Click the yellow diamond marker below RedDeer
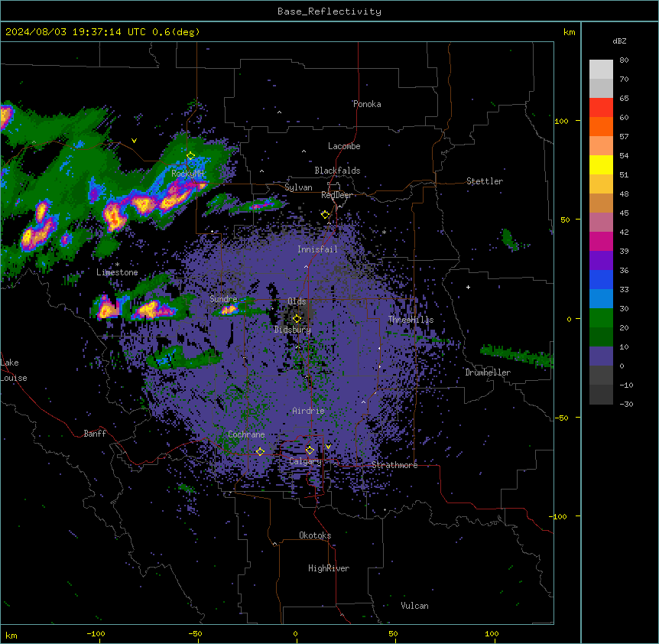 coord(325,215)
